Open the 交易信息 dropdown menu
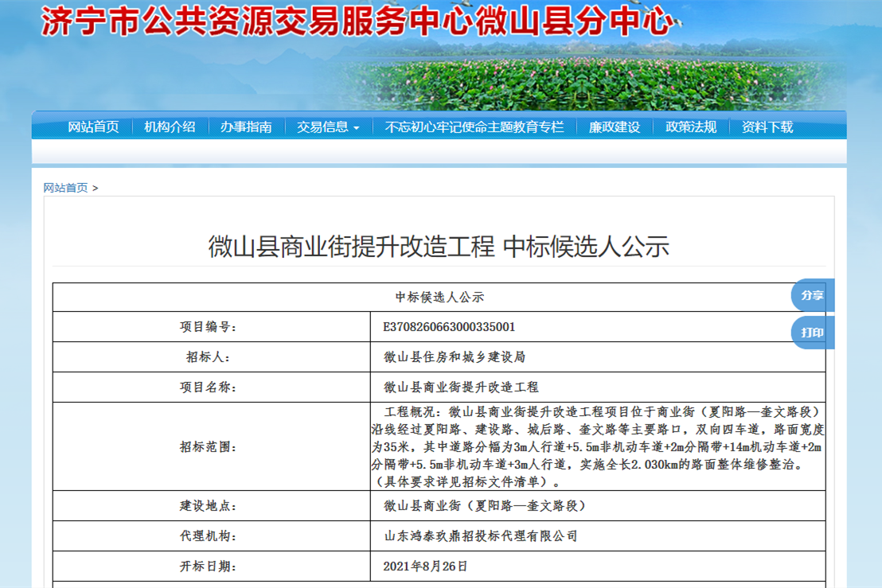Image resolution: width=882 pixels, height=588 pixels. [328, 127]
